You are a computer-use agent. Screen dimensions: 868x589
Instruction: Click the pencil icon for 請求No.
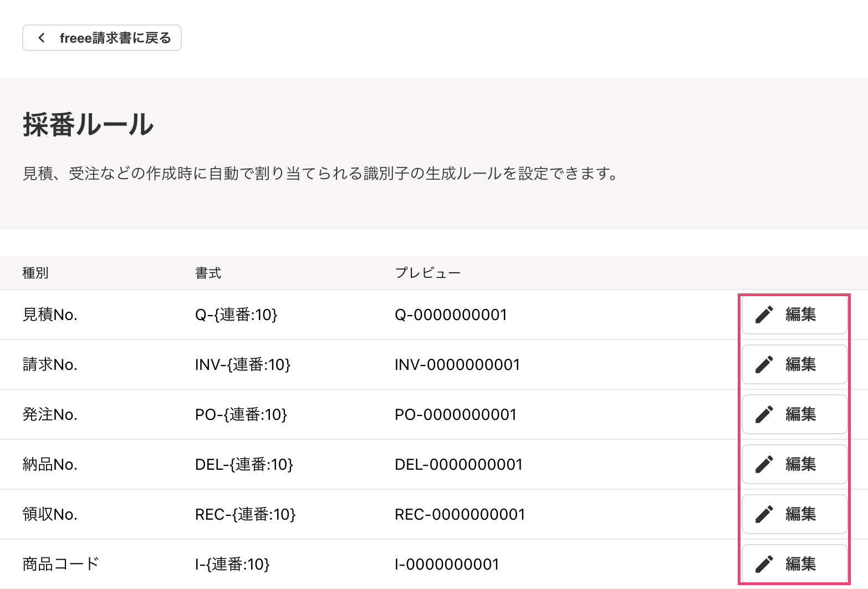click(764, 364)
